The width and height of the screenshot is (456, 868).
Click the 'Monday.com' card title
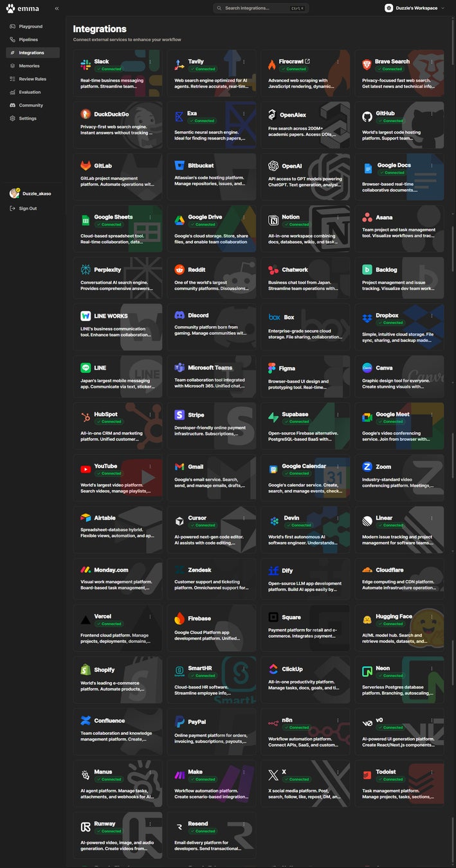[111, 570]
